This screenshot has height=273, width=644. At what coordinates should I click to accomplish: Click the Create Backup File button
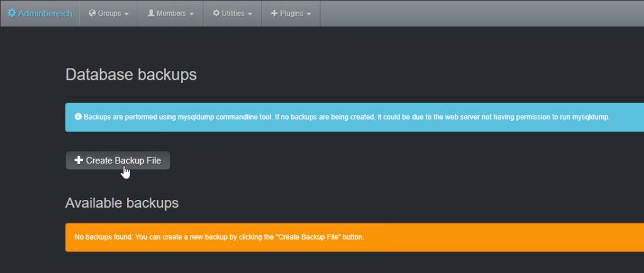[118, 160]
